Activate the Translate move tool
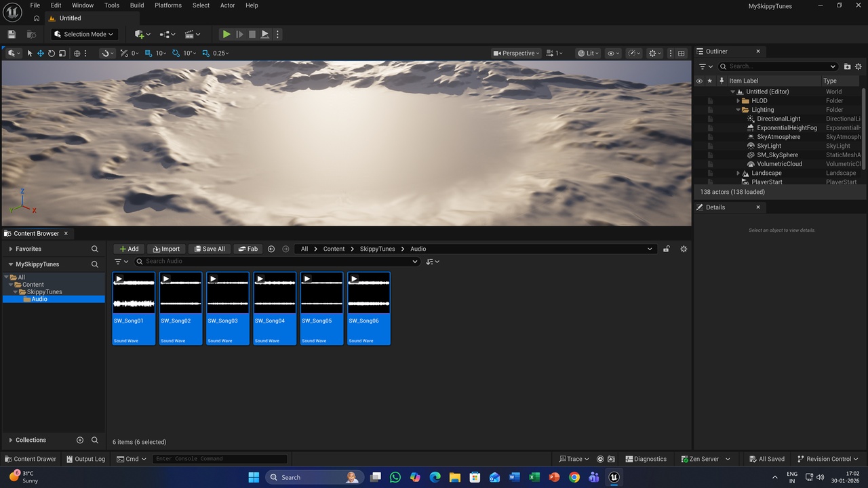Viewport: 868px width, 488px height. coord(41,53)
